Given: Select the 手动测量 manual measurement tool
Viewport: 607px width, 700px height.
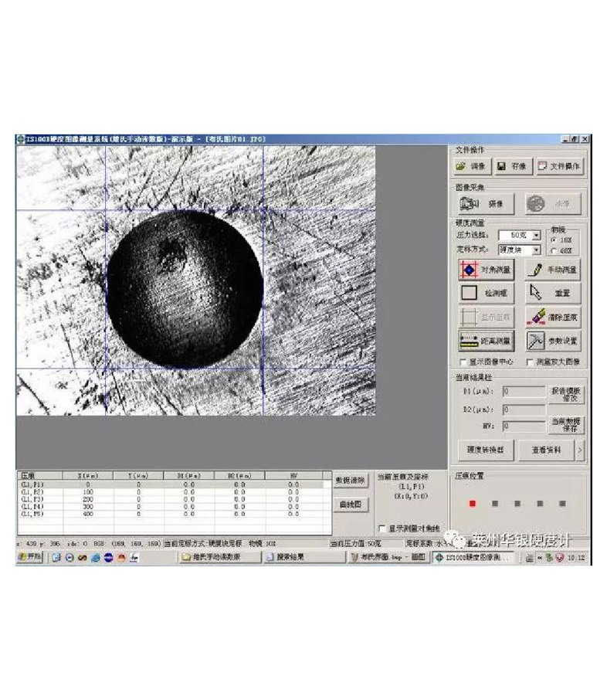Looking at the screenshot, I should (x=553, y=270).
